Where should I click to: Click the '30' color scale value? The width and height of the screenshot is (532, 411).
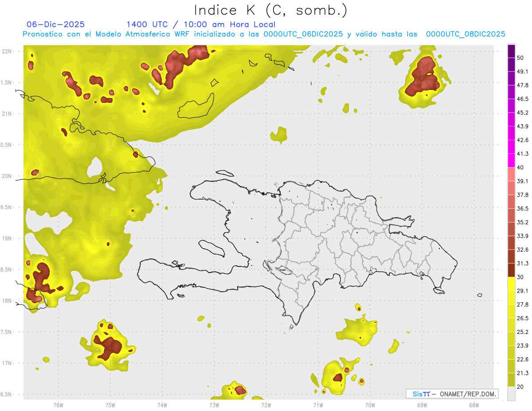(x=520, y=277)
